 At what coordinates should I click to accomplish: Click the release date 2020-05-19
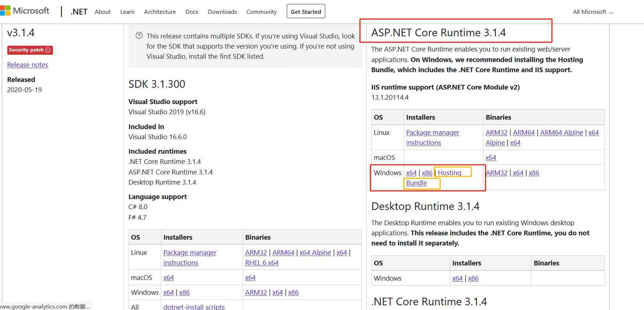click(x=25, y=90)
